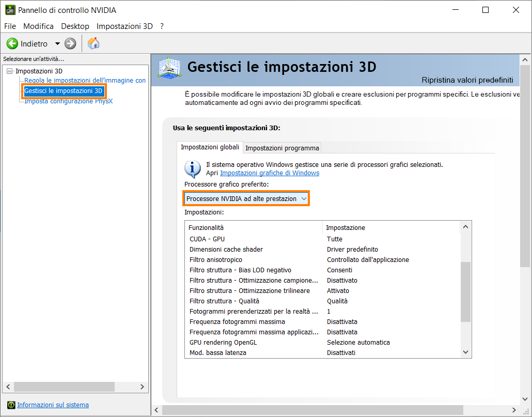Select Imposta configurazione PhysX in the tree
532x417 pixels.
[68, 101]
